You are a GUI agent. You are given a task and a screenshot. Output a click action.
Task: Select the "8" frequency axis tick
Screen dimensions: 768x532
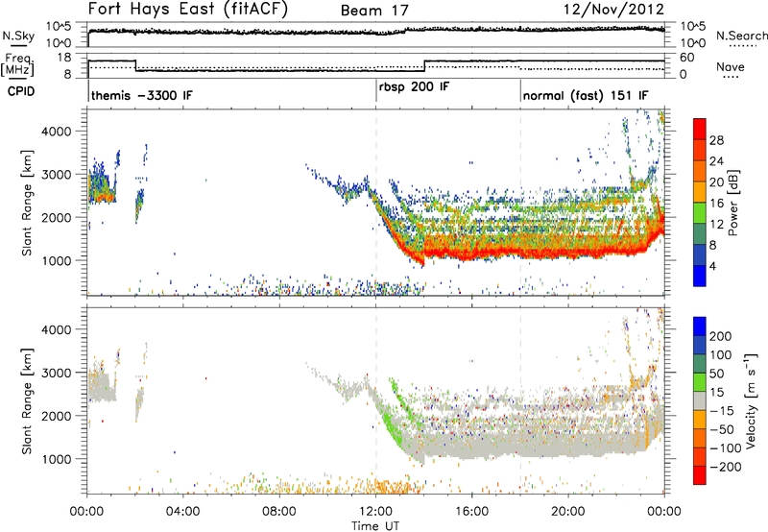(x=67, y=75)
